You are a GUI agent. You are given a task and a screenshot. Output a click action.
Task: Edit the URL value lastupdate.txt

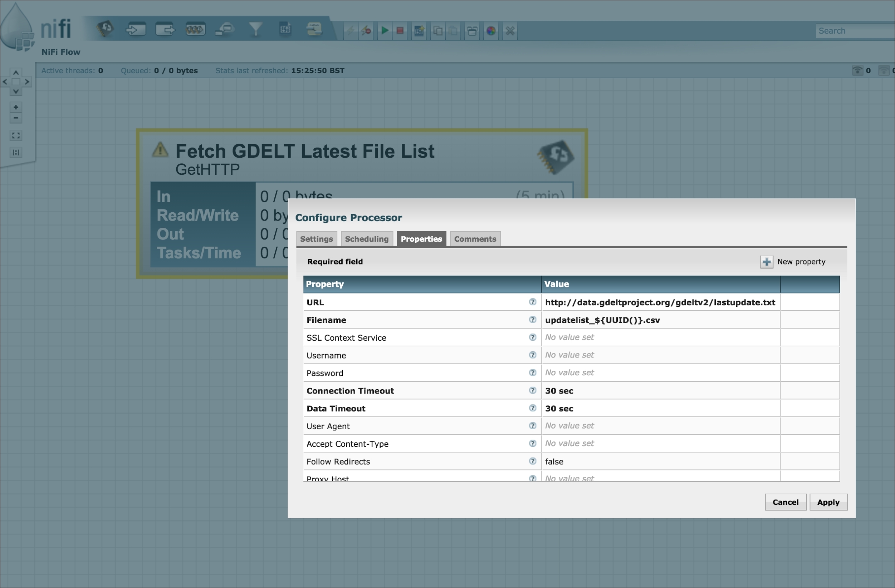[x=661, y=302]
